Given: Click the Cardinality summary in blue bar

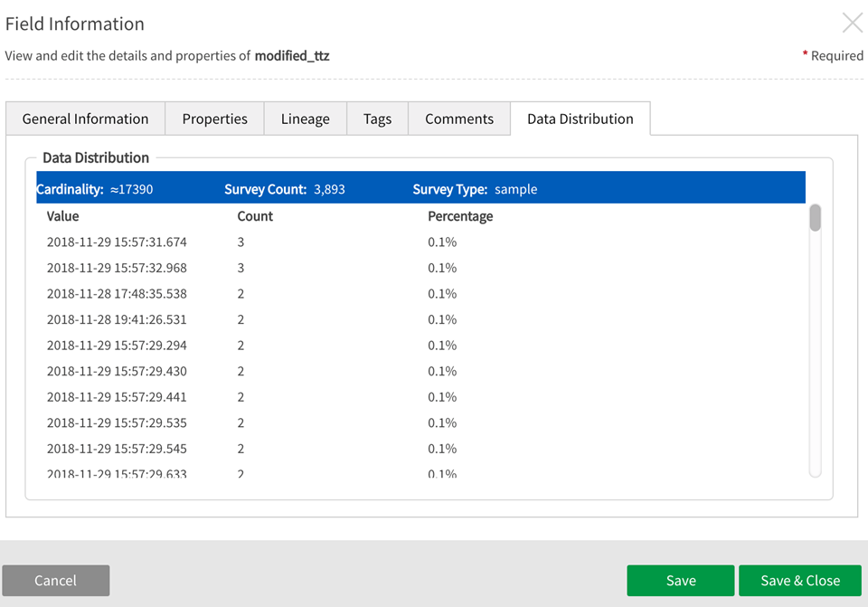Looking at the screenshot, I should (x=95, y=190).
